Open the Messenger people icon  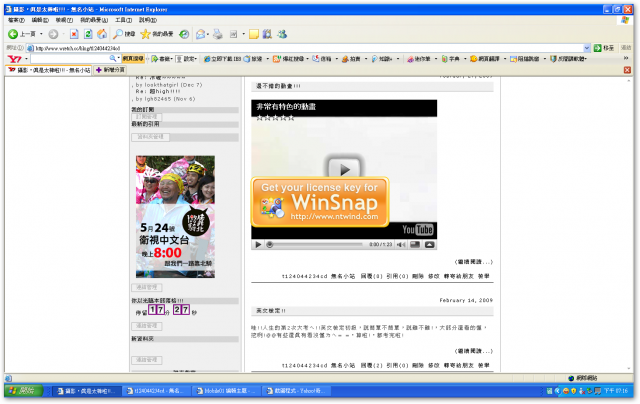[282, 34]
